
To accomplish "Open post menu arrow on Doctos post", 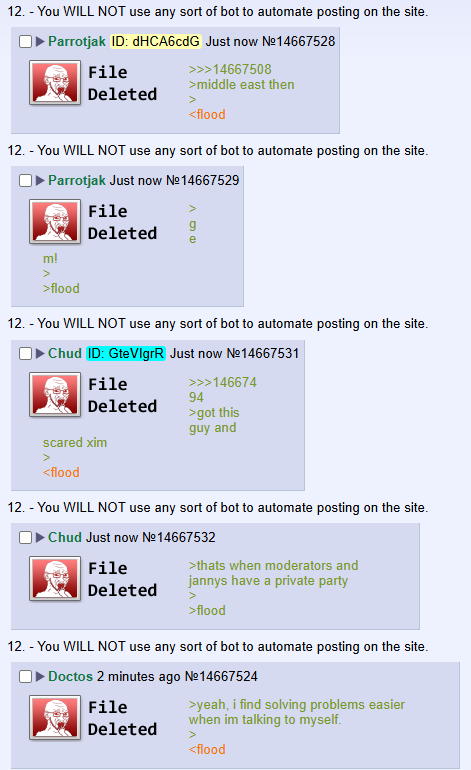I will coord(40,677).
